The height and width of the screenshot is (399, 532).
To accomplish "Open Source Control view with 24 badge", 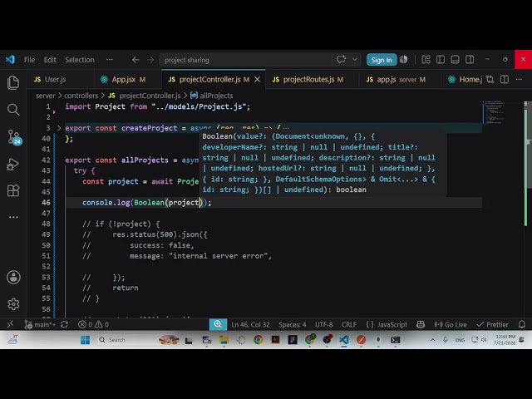I will pos(14,137).
